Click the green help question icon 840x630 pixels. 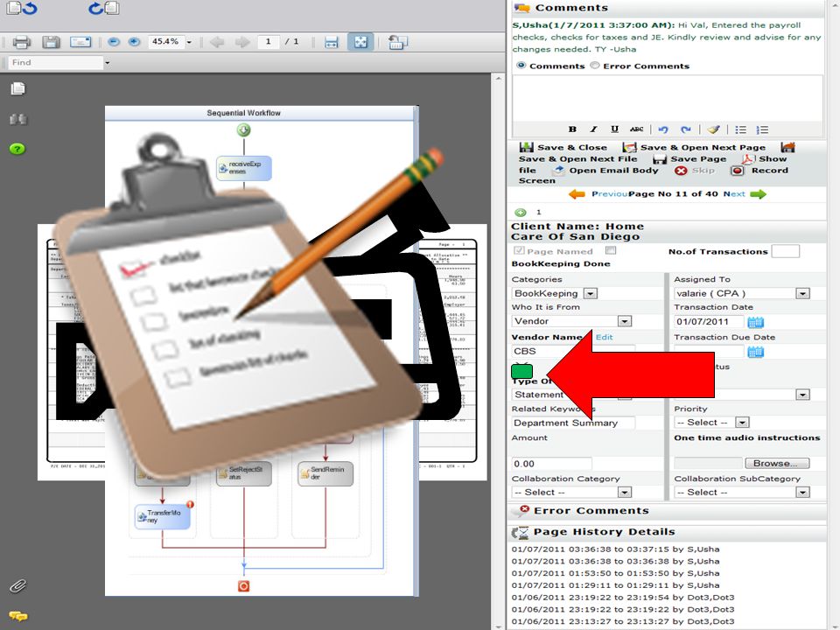(17, 149)
